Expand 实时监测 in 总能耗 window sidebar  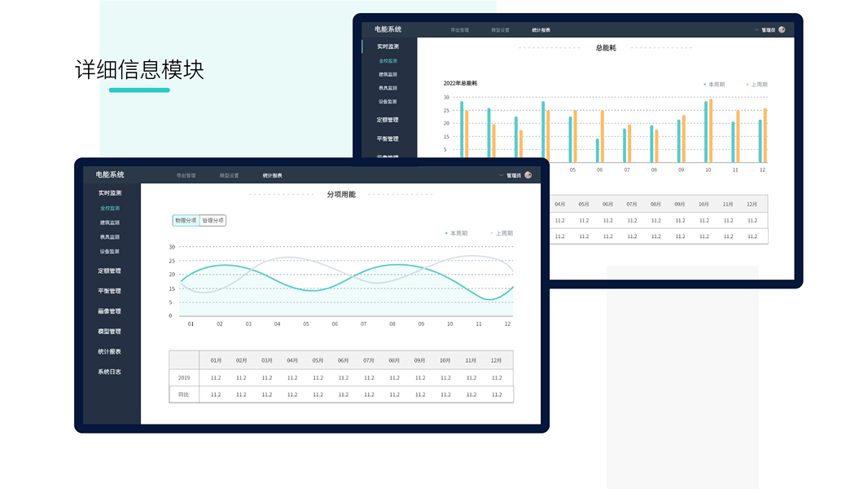(388, 46)
